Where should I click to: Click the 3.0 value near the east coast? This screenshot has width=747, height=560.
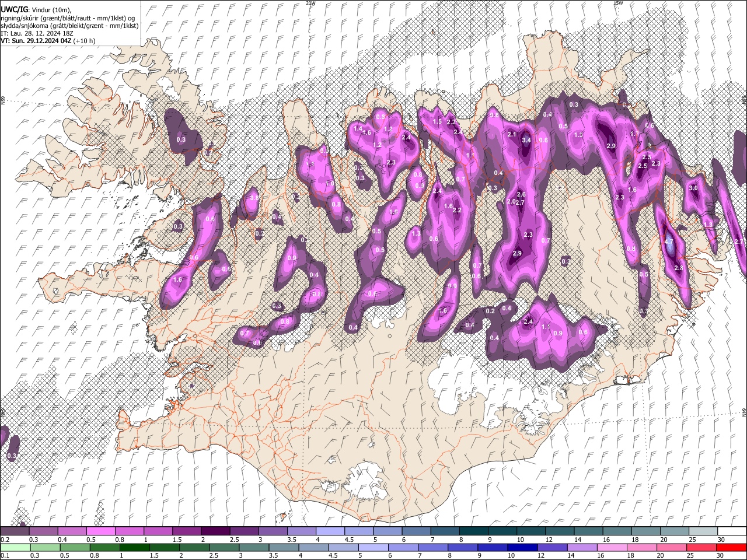point(693,188)
